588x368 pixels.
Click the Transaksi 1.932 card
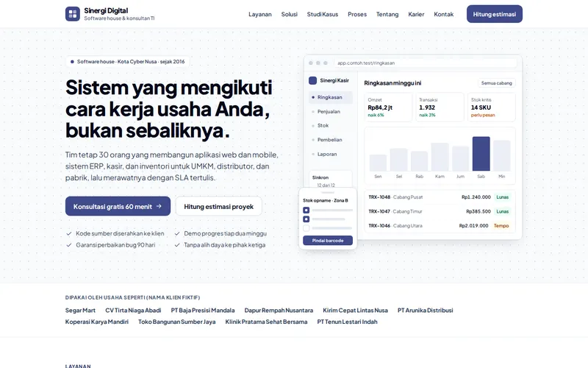tap(440, 107)
